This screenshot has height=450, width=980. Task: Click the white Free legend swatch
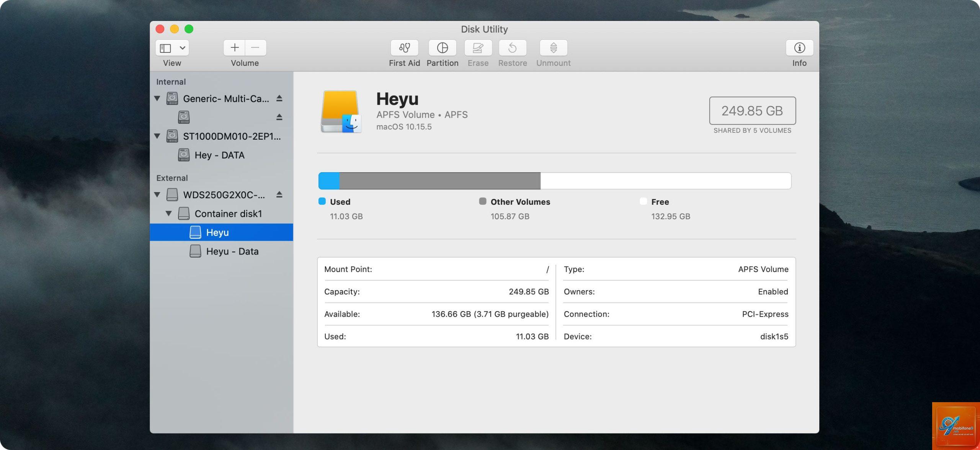(x=644, y=201)
